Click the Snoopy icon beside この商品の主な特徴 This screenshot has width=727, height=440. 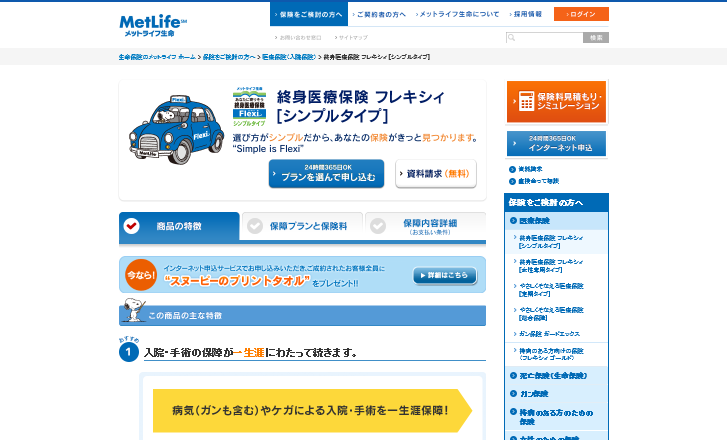click(134, 310)
